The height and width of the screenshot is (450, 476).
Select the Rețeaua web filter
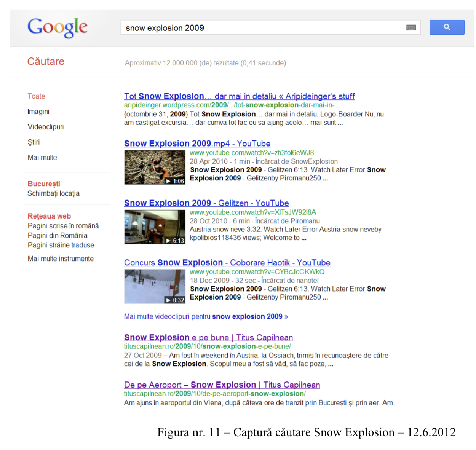pos(49,216)
